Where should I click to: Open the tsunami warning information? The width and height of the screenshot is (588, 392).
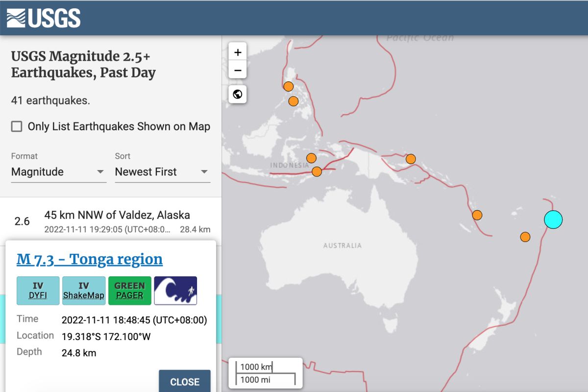tap(176, 290)
